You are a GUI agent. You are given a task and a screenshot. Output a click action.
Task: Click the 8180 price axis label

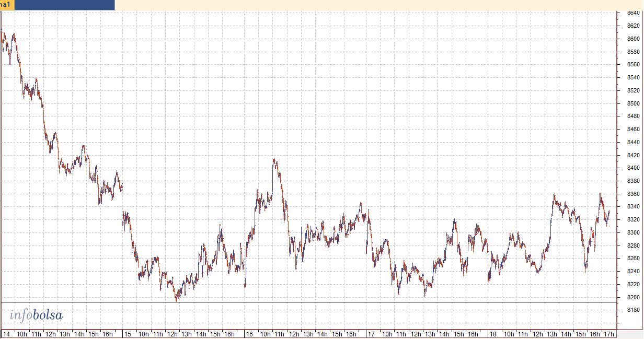coord(633,310)
